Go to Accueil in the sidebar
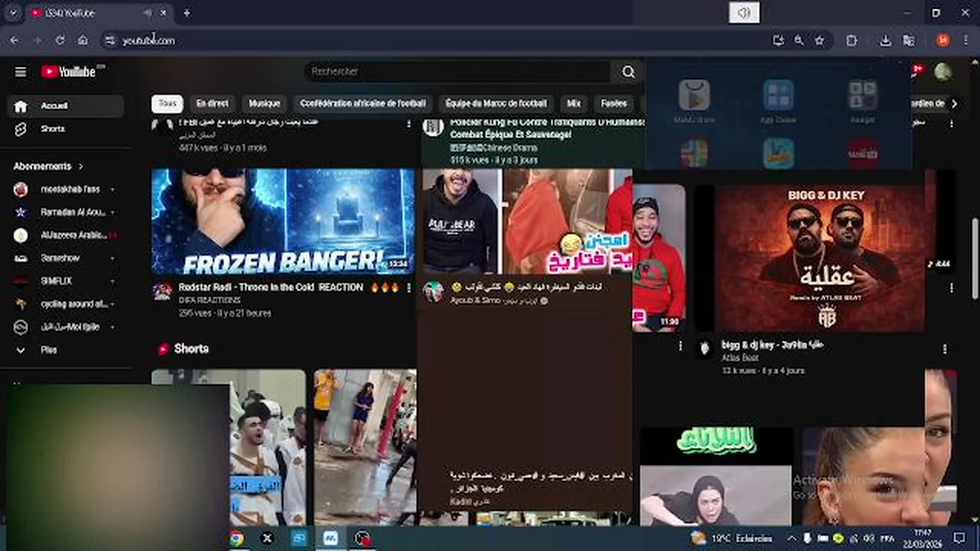The width and height of the screenshot is (980, 551). pyautogui.click(x=65, y=106)
